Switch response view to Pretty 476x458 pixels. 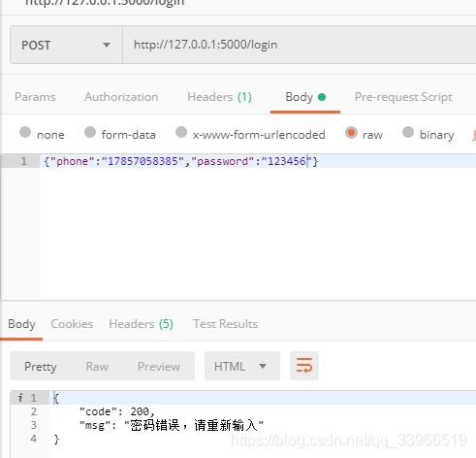(41, 367)
